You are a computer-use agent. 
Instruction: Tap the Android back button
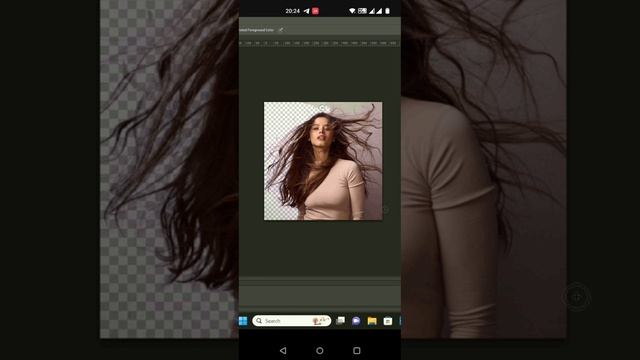pyautogui.click(x=283, y=350)
